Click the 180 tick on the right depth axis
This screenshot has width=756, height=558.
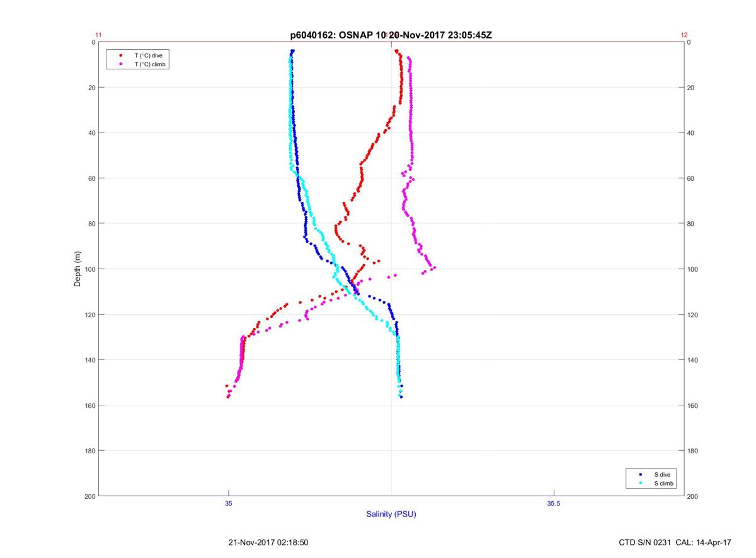(692, 451)
